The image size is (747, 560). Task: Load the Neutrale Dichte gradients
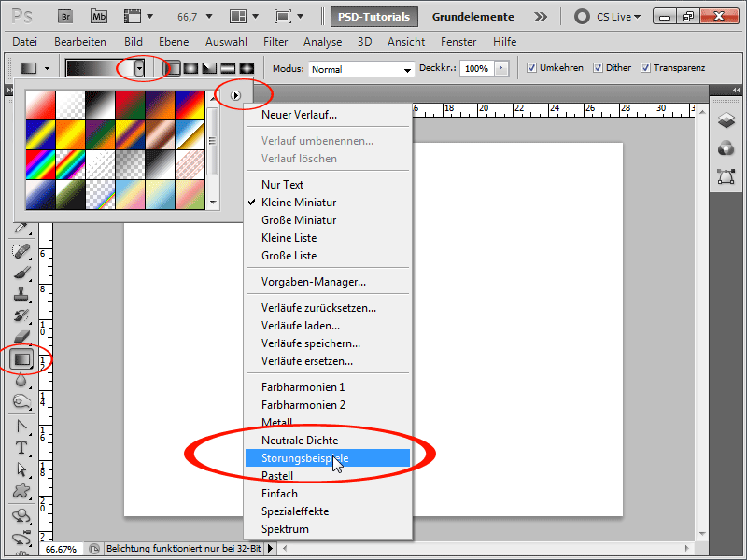[x=328, y=441]
